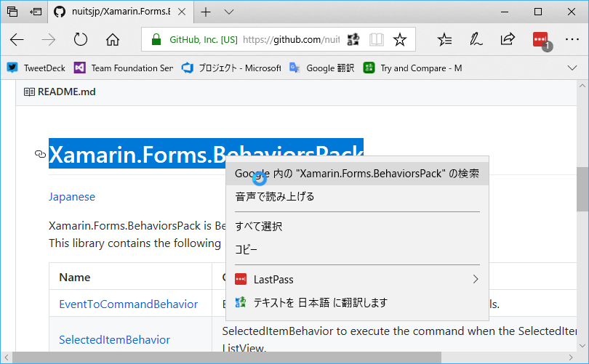Open the TweetDeck favorite

[x=36, y=68]
